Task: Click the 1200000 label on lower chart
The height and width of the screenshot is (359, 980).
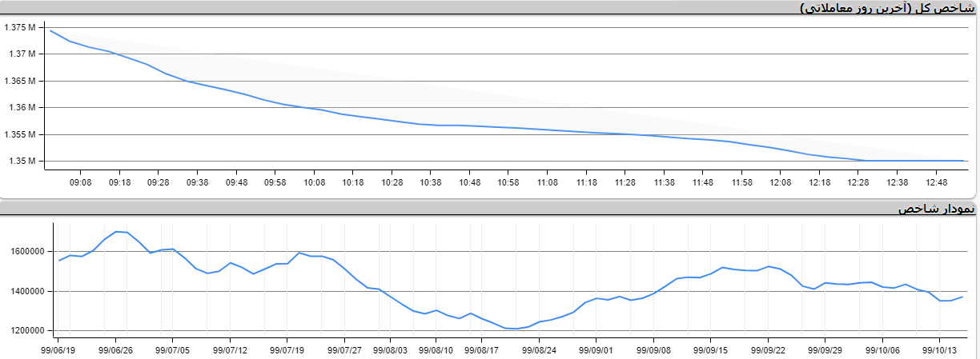Action: click(27, 331)
